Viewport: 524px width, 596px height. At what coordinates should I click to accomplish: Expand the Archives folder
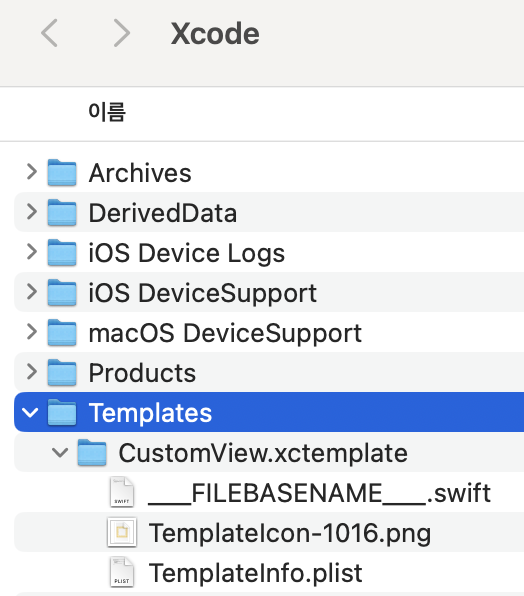(x=32, y=172)
